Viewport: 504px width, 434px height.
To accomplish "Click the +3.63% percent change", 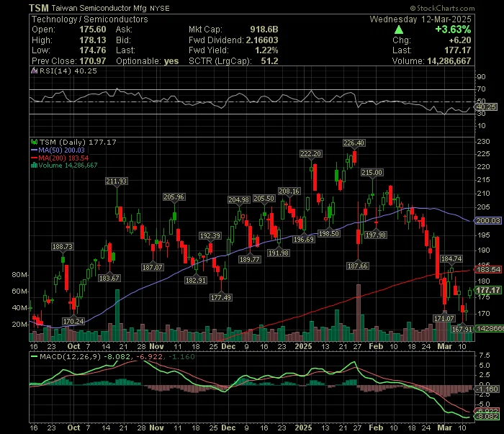I will 453,30.
